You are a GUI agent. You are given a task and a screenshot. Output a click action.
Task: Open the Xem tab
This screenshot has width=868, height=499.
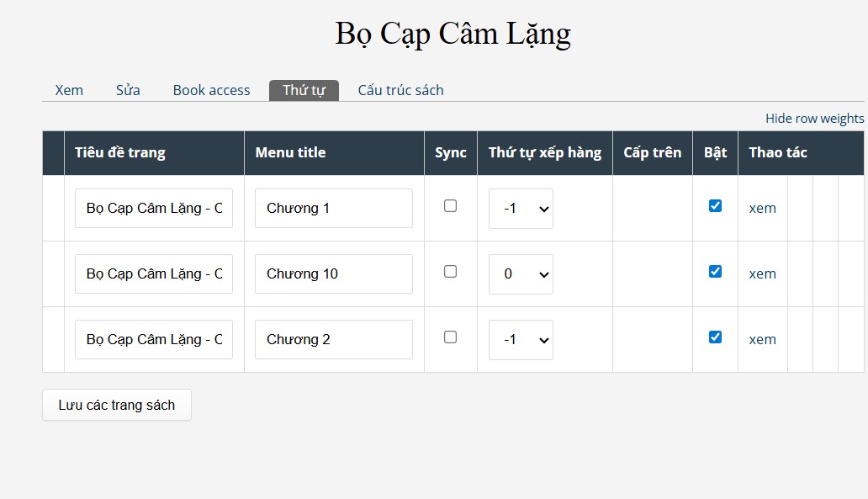tap(69, 90)
